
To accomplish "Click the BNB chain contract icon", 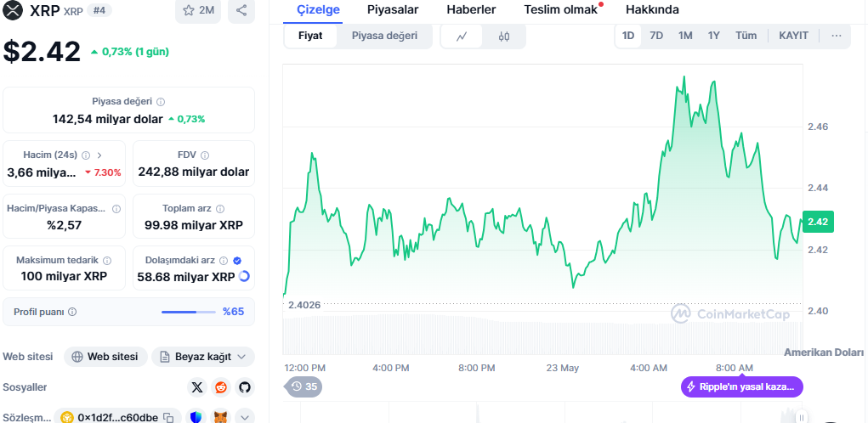I will click(67, 417).
